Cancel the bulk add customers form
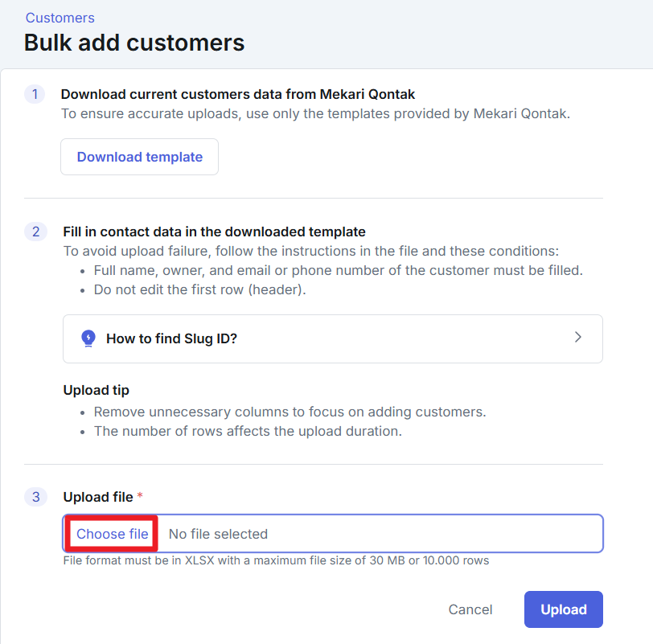Viewport: 653px width, 644px height. point(470,609)
